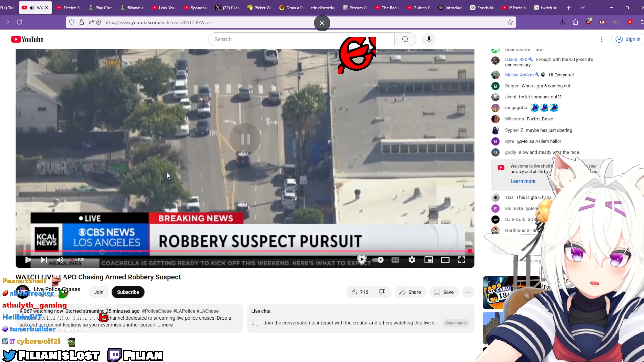Open the live chat panel

(x=456, y=323)
